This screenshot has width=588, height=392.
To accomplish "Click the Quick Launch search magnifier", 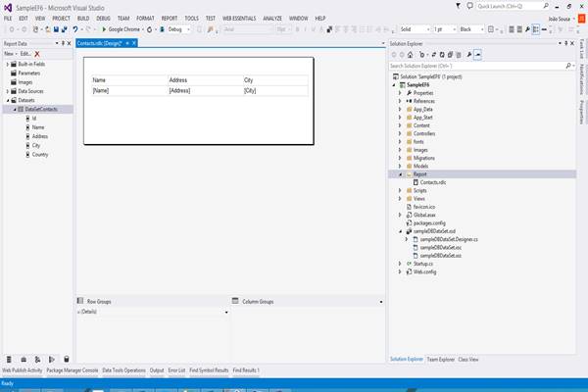I will [x=546, y=6].
